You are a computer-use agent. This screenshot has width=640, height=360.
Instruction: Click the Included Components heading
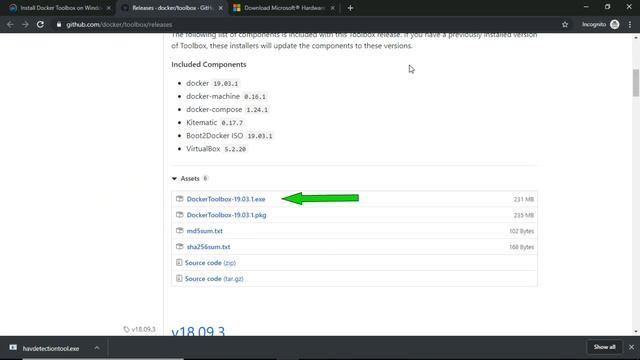[209, 64]
